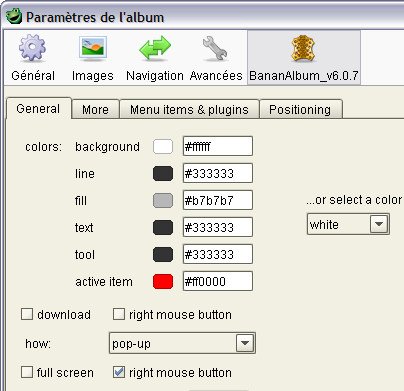Open the Menu items & plugins tab
Screen dimensions: 404x391
[x=189, y=109]
